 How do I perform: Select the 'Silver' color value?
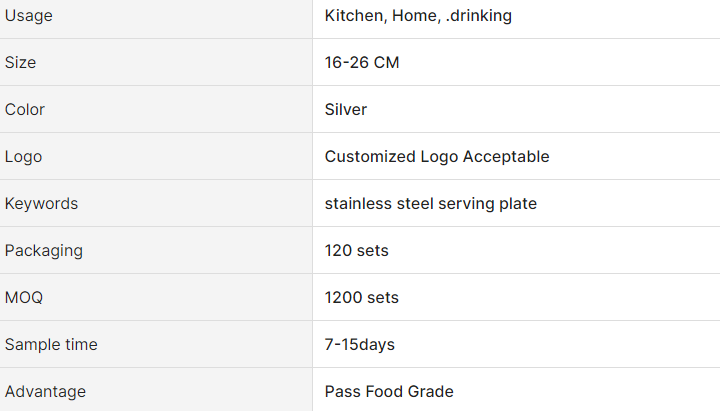(346, 109)
